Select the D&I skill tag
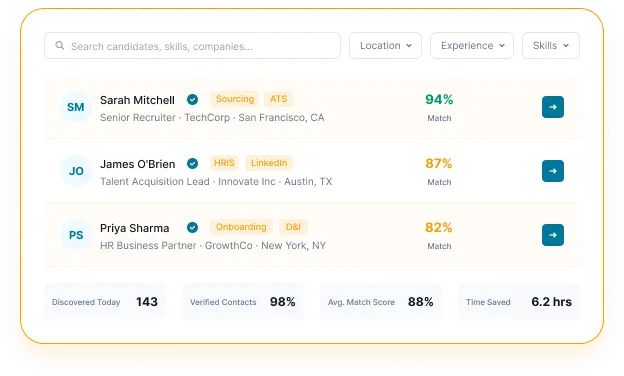 click(x=293, y=227)
